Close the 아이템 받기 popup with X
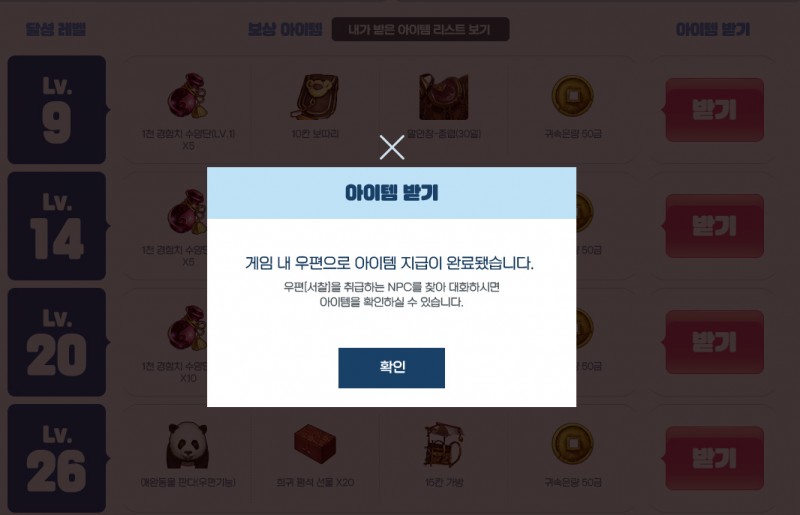Screen dimensions: 800x515 392,148
